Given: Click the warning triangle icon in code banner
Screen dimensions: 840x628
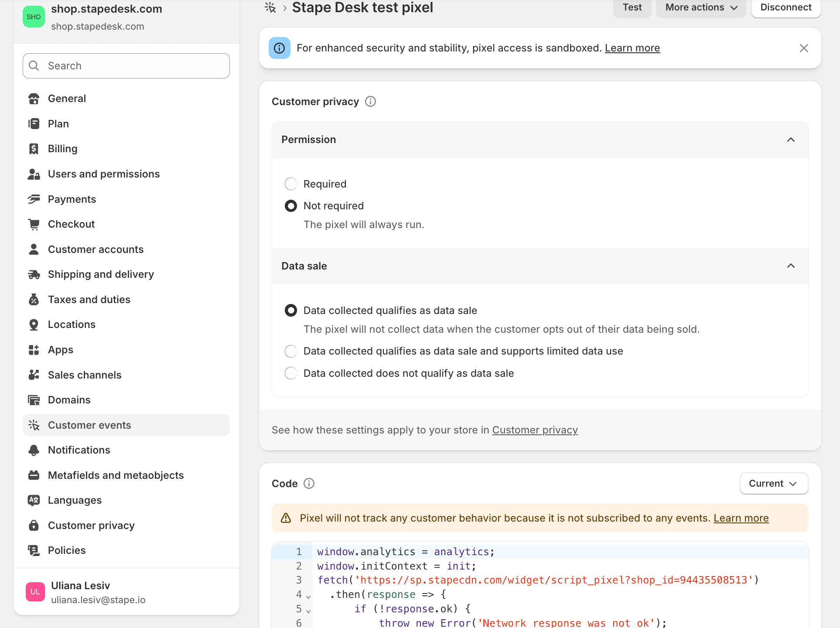Looking at the screenshot, I should (x=286, y=518).
